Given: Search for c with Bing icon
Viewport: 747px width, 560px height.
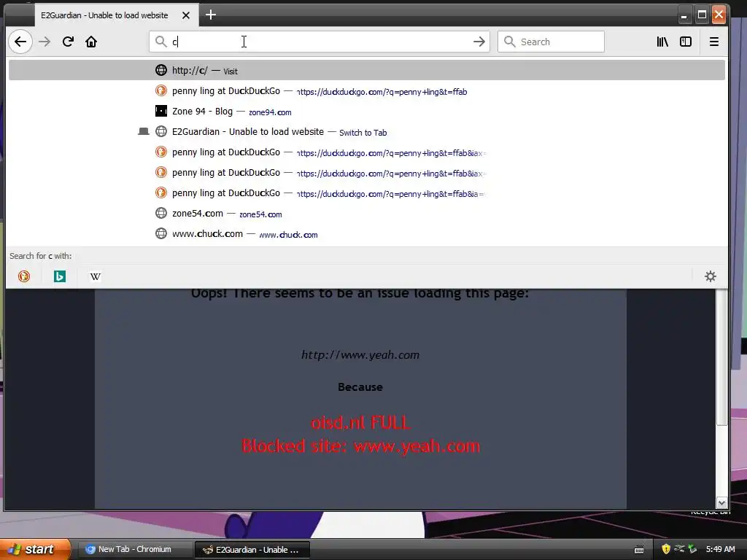Looking at the screenshot, I should pyautogui.click(x=60, y=276).
